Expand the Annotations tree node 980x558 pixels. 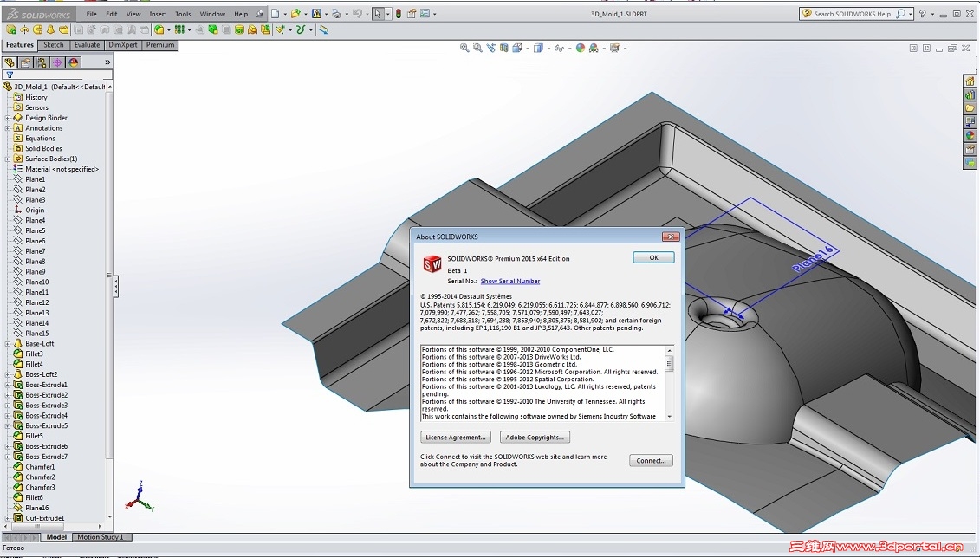tap(8, 128)
